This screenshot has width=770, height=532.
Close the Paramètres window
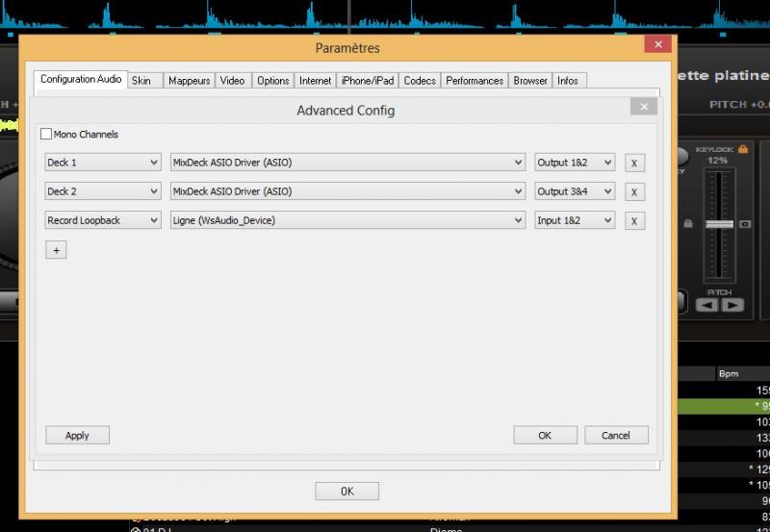pyautogui.click(x=658, y=44)
